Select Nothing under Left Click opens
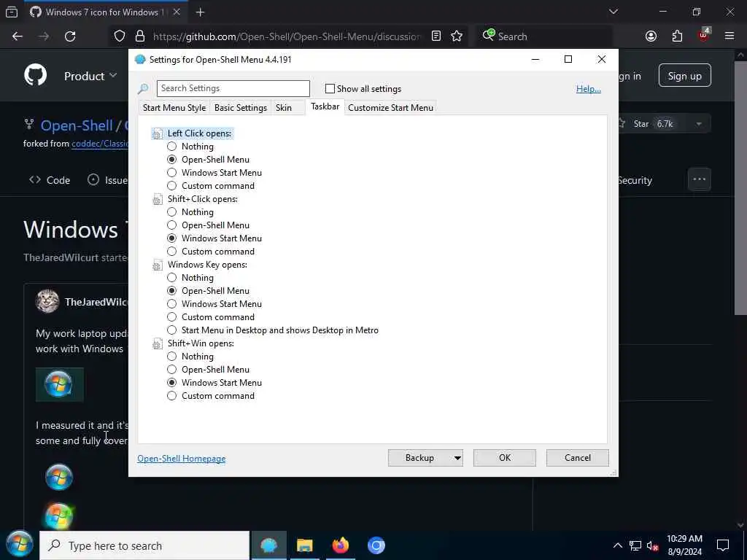This screenshot has width=747, height=560. point(172,147)
